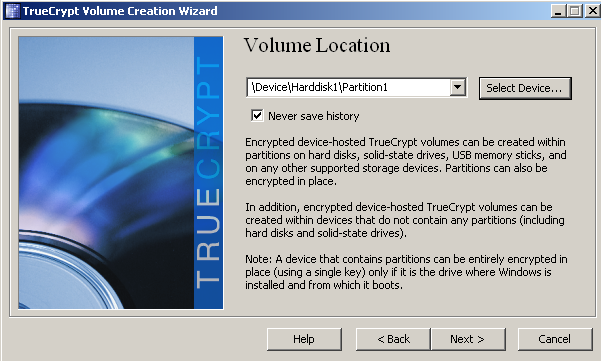601x361 pixels.
Task: Close the wizard with the X button
Action: (x=592, y=11)
